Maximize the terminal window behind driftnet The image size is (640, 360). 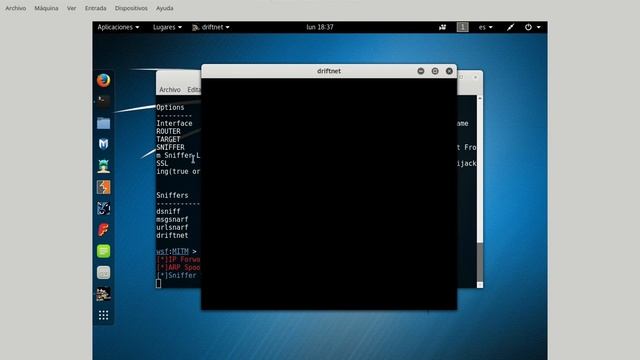click(x=462, y=77)
